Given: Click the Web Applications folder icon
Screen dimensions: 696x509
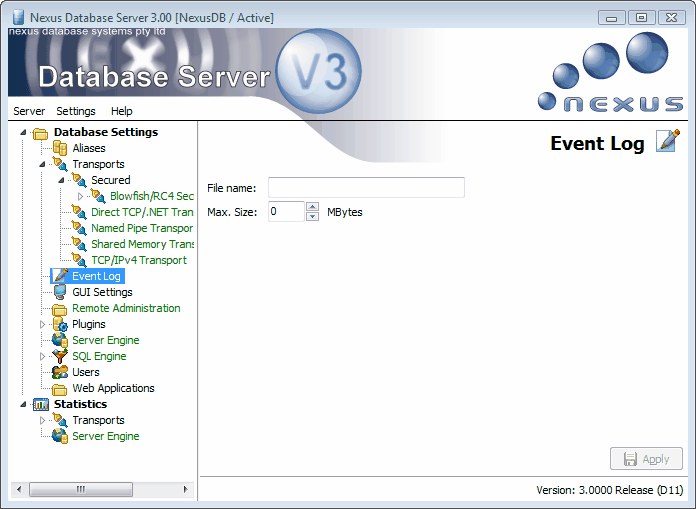Looking at the screenshot, I should 60,389.
